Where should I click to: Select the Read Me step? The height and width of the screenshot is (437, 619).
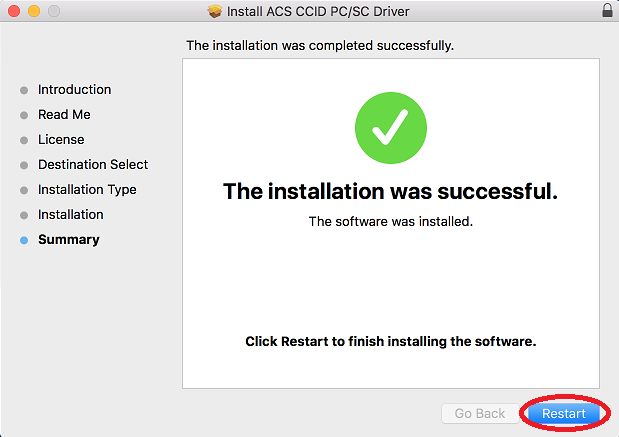point(64,114)
